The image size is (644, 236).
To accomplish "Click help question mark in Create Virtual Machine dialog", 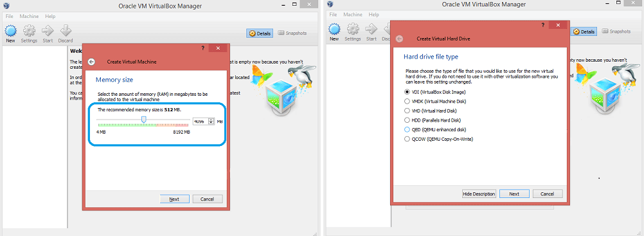I will pos(202,48).
